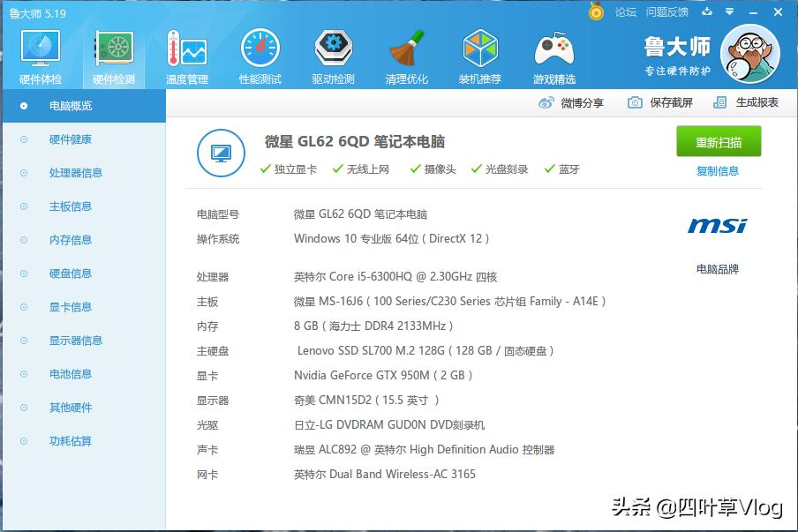Click the 复制信息 copy link
Image resolution: width=798 pixels, height=532 pixels.
(x=719, y=169)
